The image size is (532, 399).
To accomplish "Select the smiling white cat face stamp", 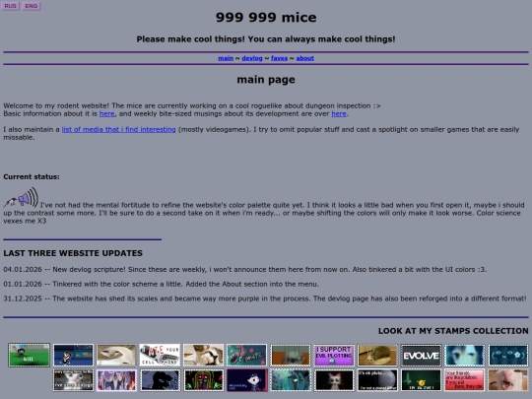I will tap(116, 356).
